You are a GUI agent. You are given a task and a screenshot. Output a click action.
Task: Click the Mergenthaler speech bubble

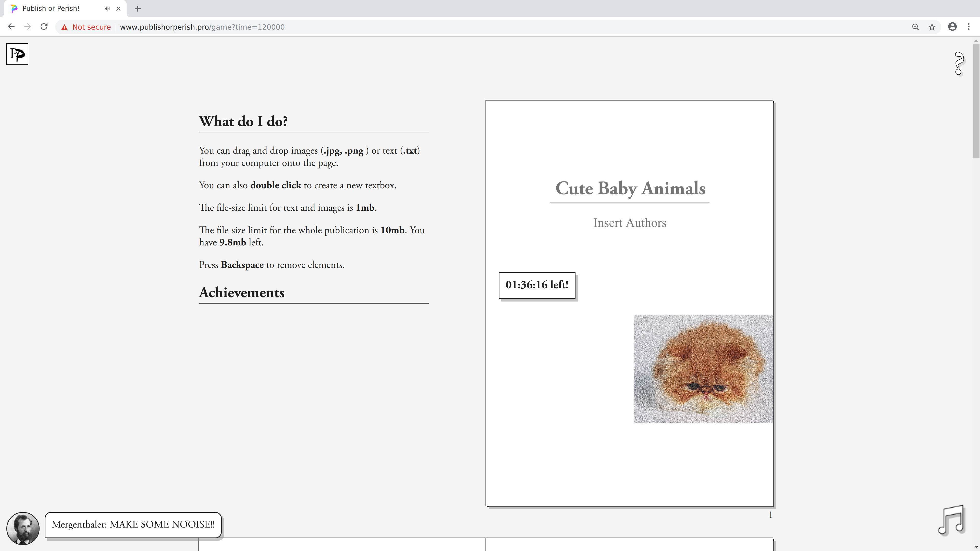133,525
